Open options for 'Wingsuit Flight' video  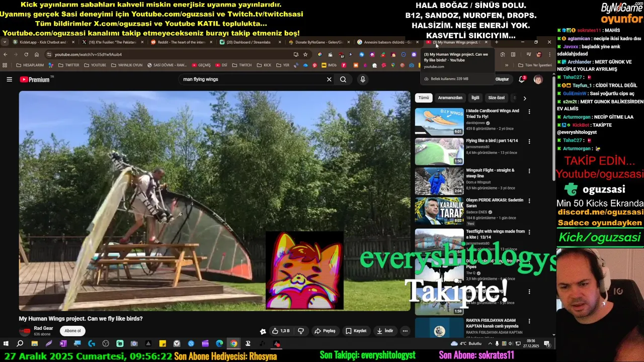pyautogui.click(x=529, y=171)
